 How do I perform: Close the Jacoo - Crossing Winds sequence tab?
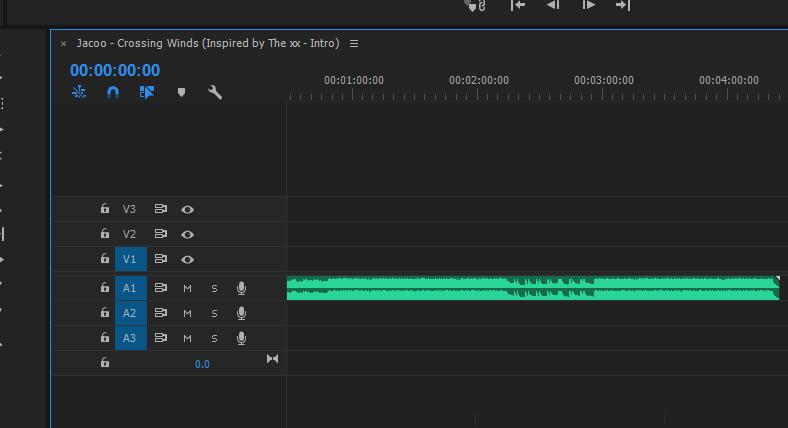pyautogui.click(x=64, y=44)
